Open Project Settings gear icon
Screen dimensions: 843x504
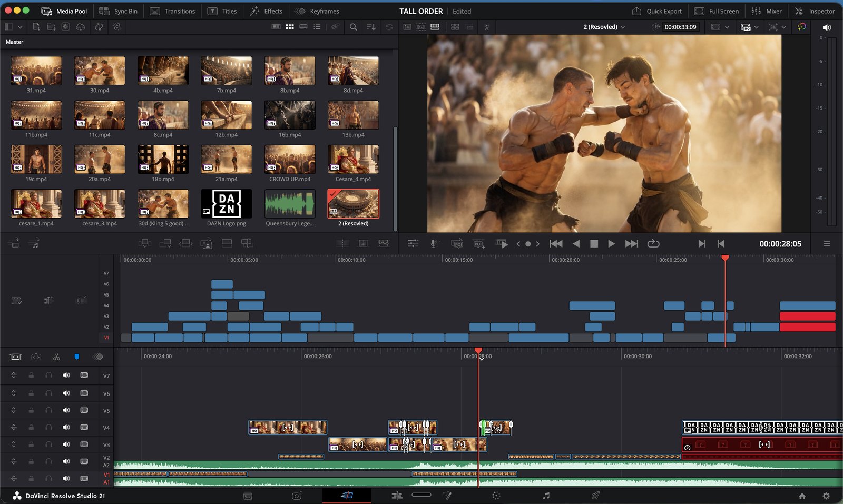(x=826, y=496)
